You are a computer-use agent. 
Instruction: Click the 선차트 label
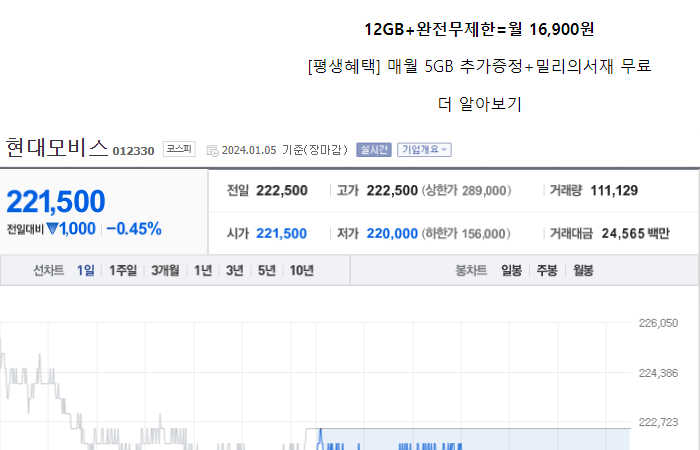pos(49,270)
